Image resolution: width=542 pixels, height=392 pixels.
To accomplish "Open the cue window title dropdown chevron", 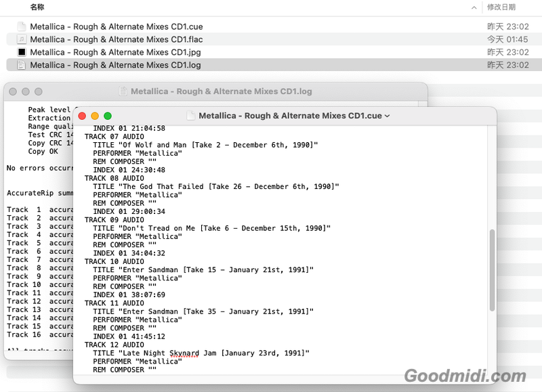I will (387, 116).
